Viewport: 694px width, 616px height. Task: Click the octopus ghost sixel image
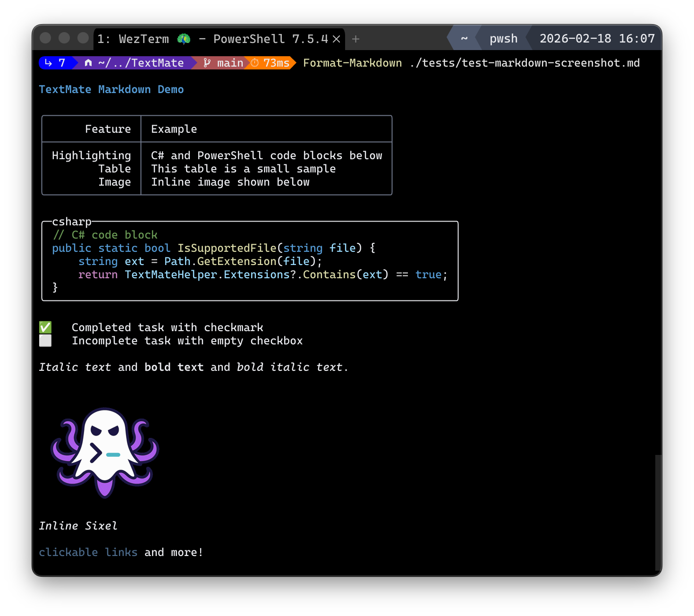pyautogui.click(x=105, y=453)
